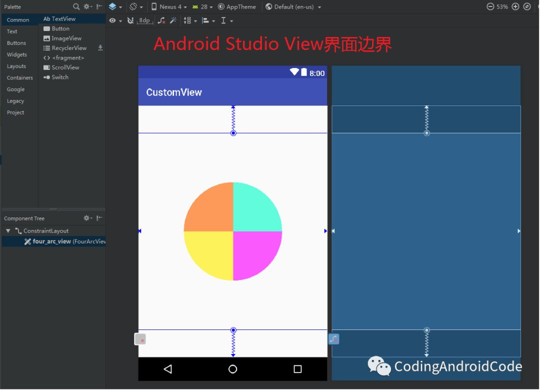540x392 pixels.
Task: Open the design surface layers dropdown
Action: [115, 6]
